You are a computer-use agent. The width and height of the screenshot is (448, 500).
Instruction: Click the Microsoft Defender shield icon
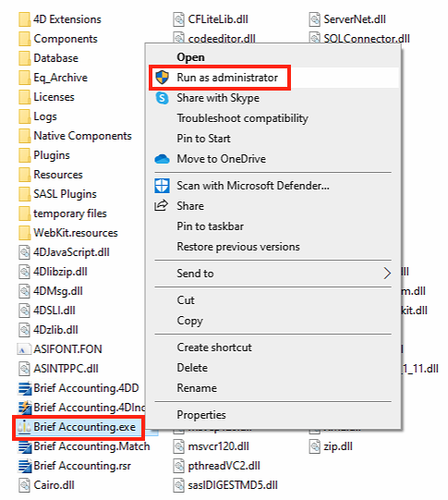[162, 186]
